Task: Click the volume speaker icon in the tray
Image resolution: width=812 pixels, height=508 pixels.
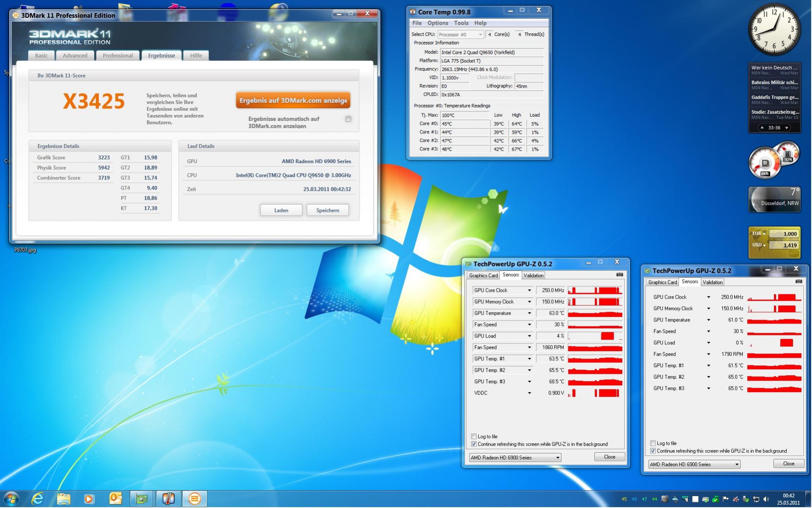Action: point(766,499)
